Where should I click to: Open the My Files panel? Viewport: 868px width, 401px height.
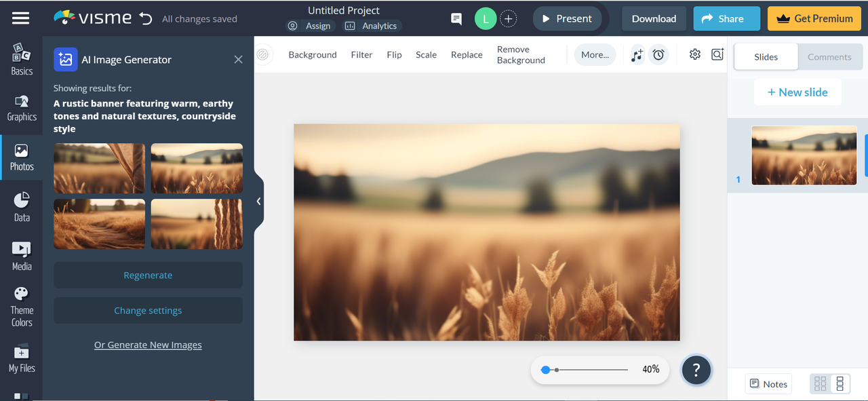pos(22,359)
